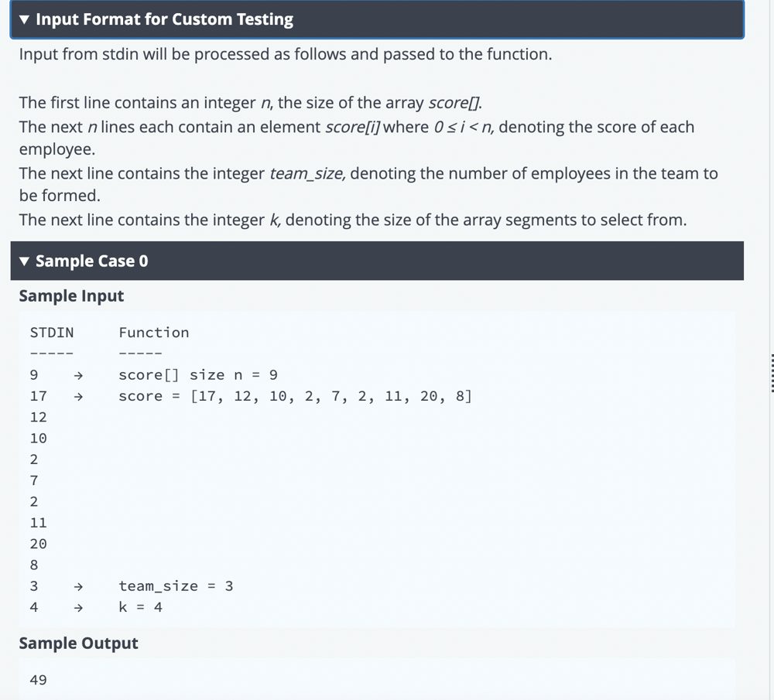Click the k = 4 text
Screen dimensions: 774x700
click(x=140, y=608)
